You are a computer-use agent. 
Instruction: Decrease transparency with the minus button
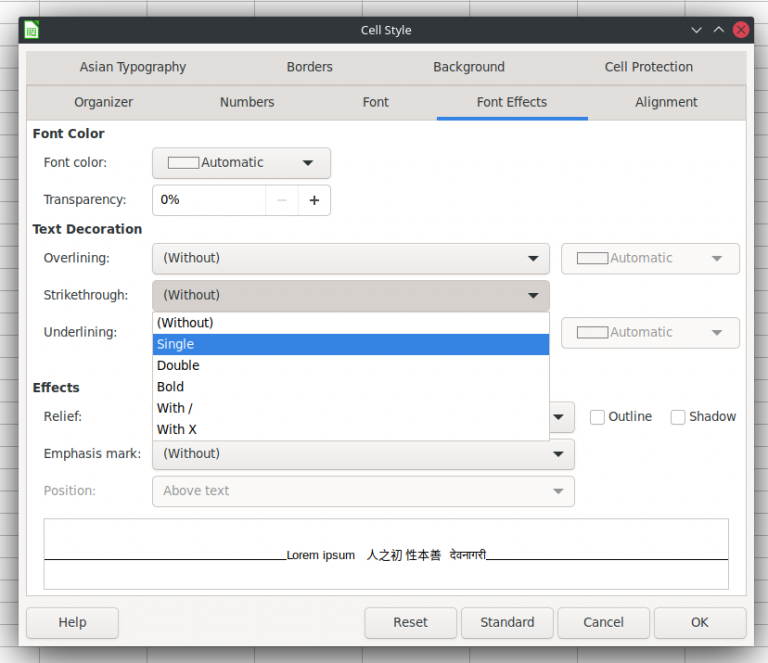pos(282,200)
